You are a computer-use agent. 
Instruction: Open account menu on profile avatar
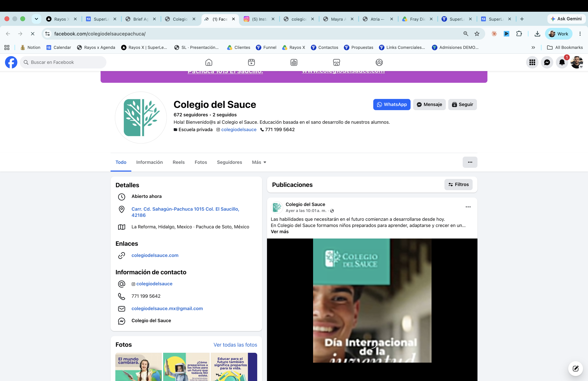577,62
